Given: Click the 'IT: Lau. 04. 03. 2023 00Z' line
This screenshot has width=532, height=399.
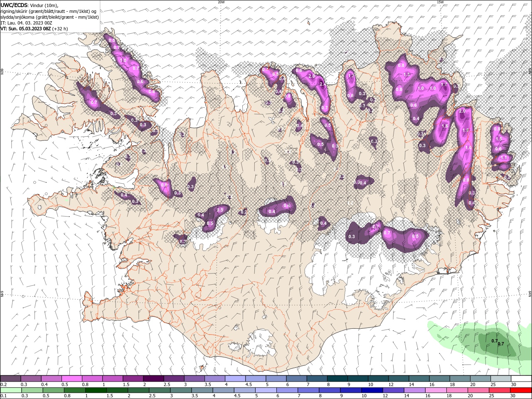Looking at the screenshot, I should (x=26, y=23).
